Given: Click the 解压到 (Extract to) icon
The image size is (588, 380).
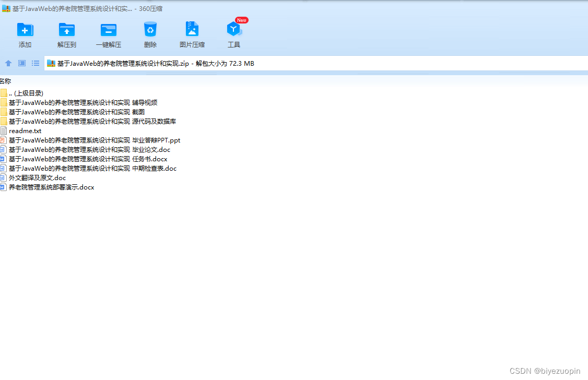Looking at the screenshot, I should (x=67, y=30).
